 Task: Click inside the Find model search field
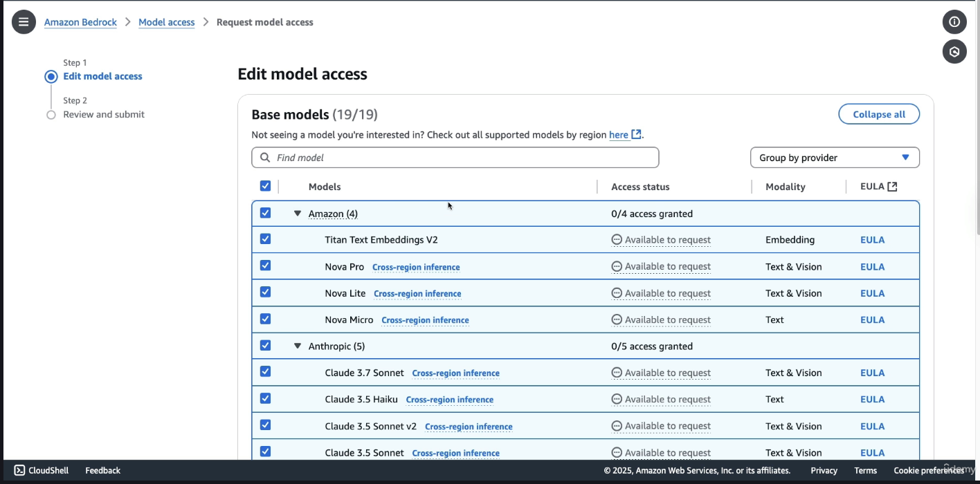[x=455, y=158]
